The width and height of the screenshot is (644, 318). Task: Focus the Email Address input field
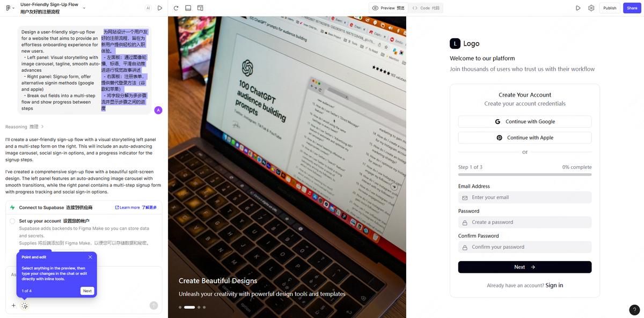click(x=525, y=197)
